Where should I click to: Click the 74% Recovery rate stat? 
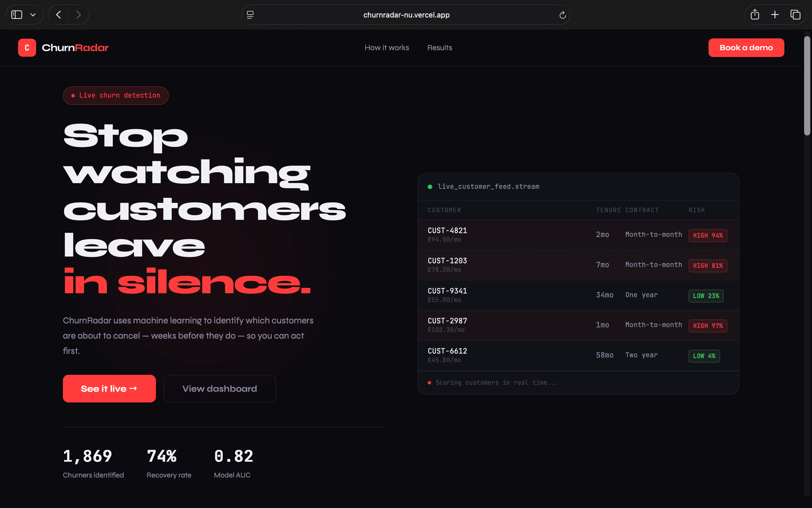169,463
